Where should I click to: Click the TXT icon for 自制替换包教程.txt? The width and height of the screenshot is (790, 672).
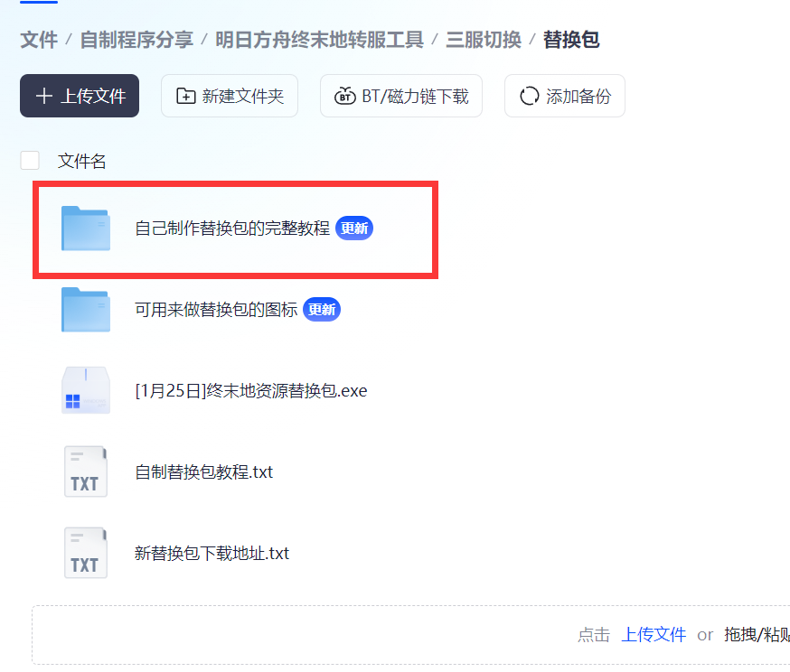86,471
